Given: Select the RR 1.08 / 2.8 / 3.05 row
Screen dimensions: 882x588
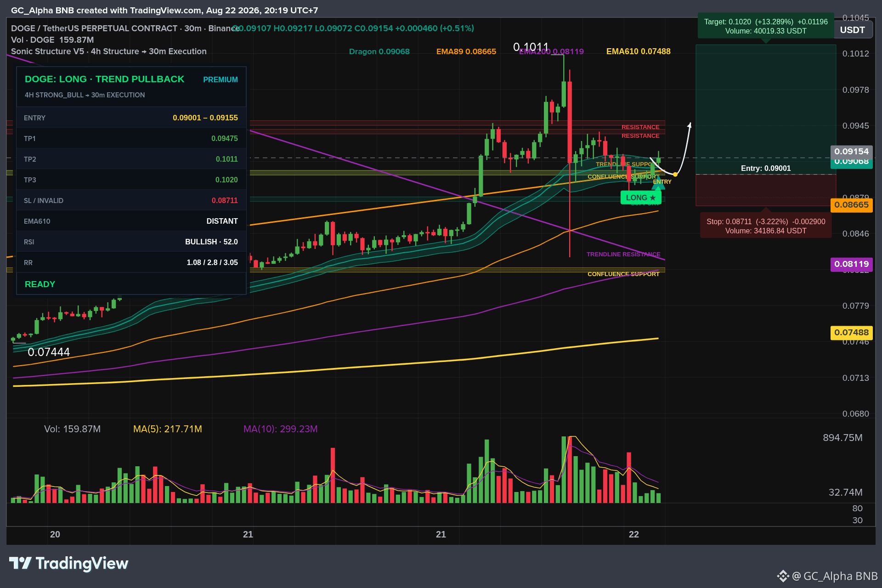Looking at the screenshot, I should pos(131,262).
